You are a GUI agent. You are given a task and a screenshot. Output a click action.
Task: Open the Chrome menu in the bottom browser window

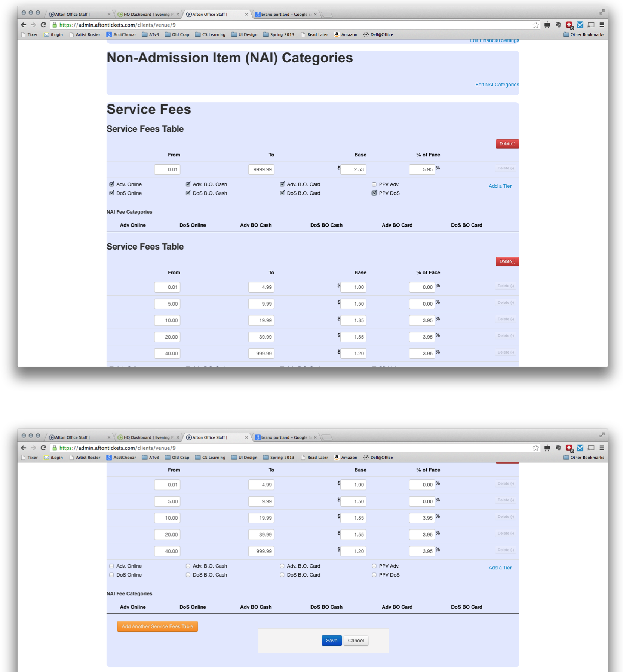[x=602, y=448]
